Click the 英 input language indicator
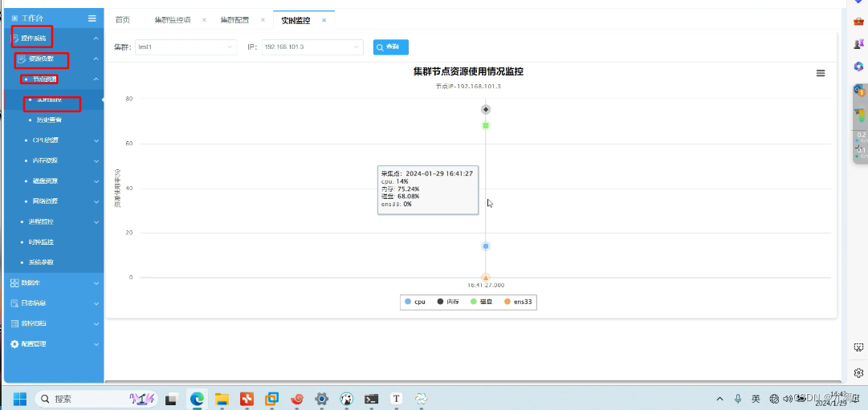 (756, 399)
